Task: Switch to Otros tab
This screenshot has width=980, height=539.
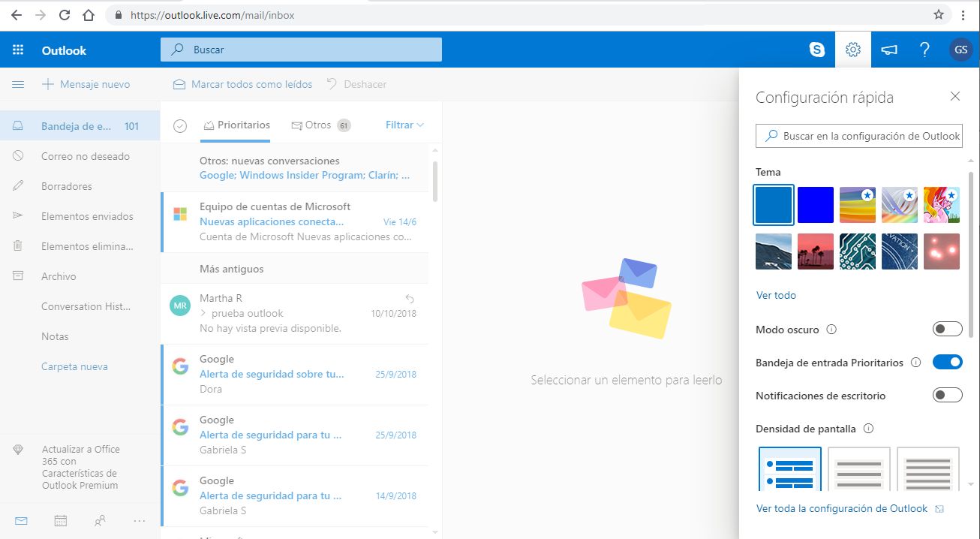Action: click(321, 125)
